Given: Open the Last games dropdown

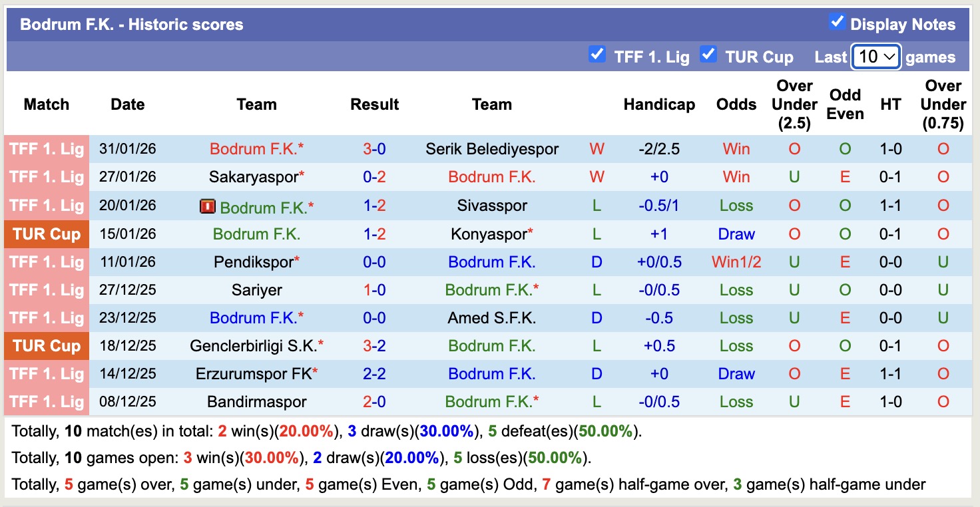Looking at the screenshot, I should click(875, 56).
